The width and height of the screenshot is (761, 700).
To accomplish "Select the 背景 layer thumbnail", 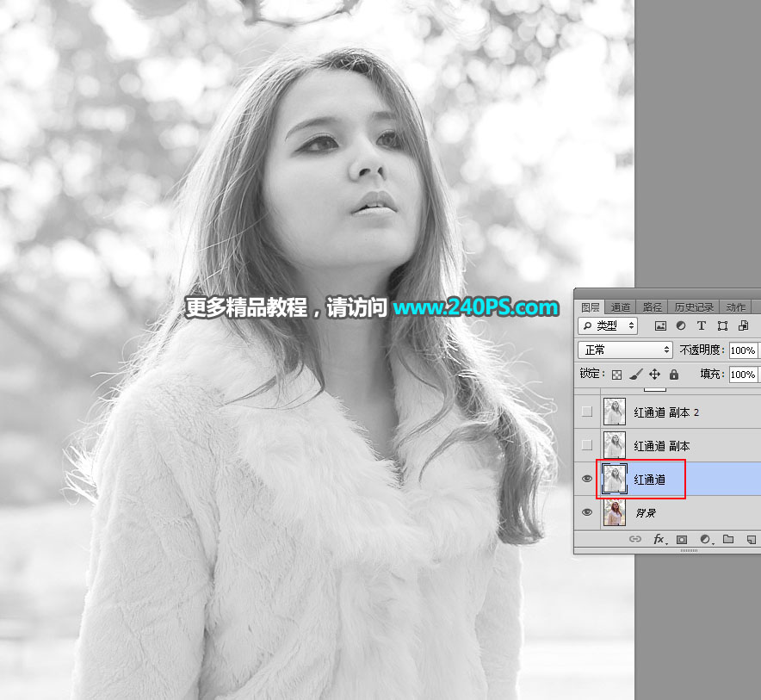I will coord(615,512).
